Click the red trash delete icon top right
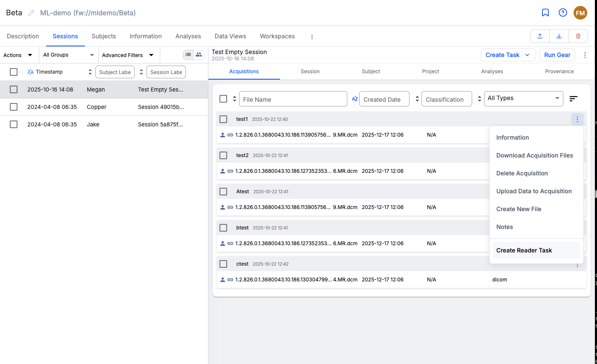597x364 pixels. pos(578,36)
